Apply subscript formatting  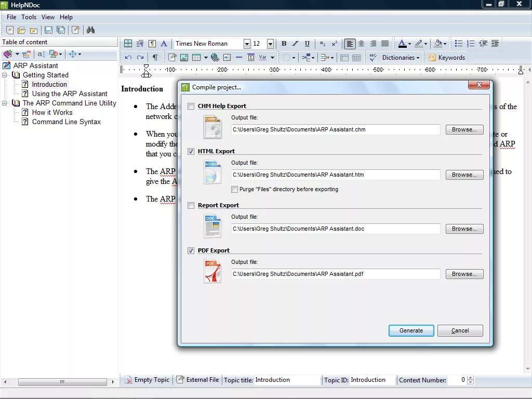pos(322,44)
